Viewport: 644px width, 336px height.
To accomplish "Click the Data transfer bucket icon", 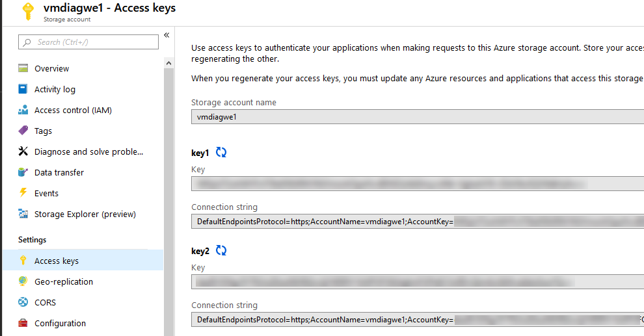I will point(23,172).
